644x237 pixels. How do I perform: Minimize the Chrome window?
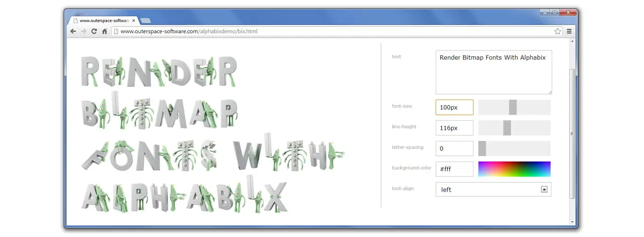tap(544, 12)
